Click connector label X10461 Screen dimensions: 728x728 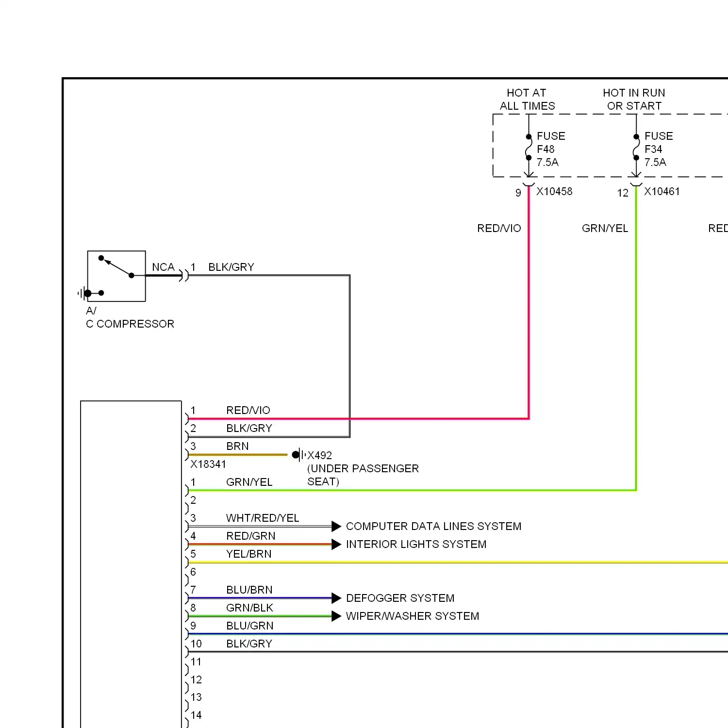click(x=662, y=192)
